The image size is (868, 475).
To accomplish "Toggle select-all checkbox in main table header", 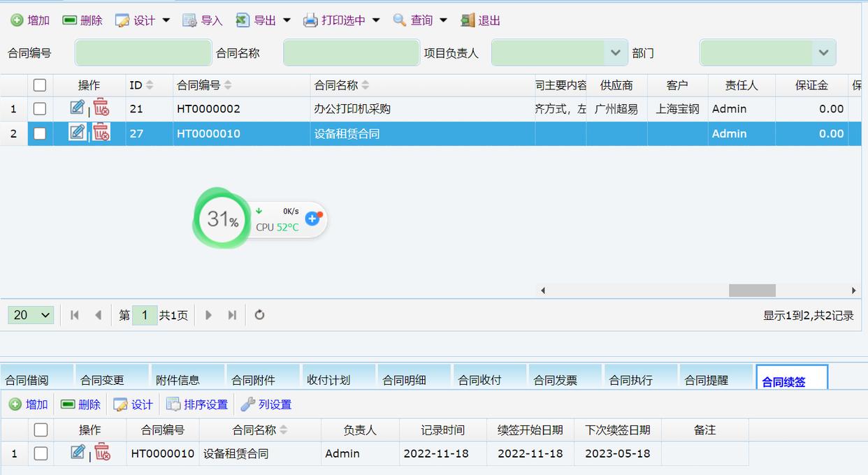I will pyautogui.click(x=40, y=85).
